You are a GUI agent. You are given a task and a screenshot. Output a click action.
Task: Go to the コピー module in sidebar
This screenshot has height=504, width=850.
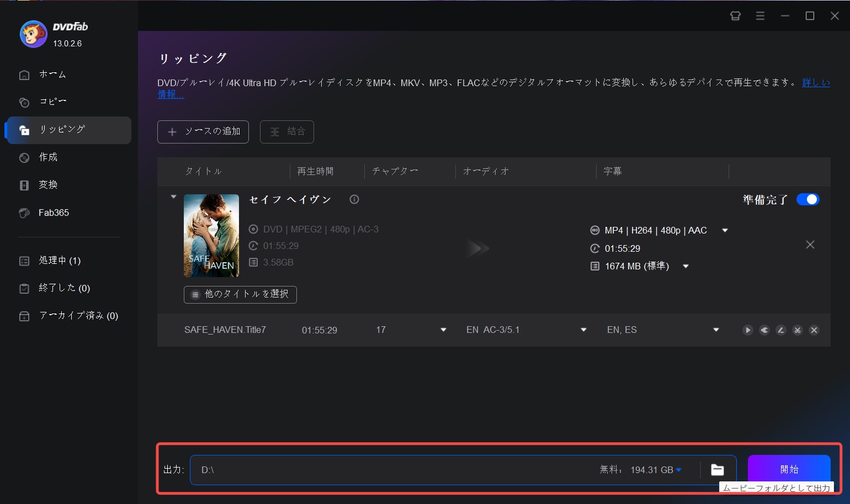[52, 102]
